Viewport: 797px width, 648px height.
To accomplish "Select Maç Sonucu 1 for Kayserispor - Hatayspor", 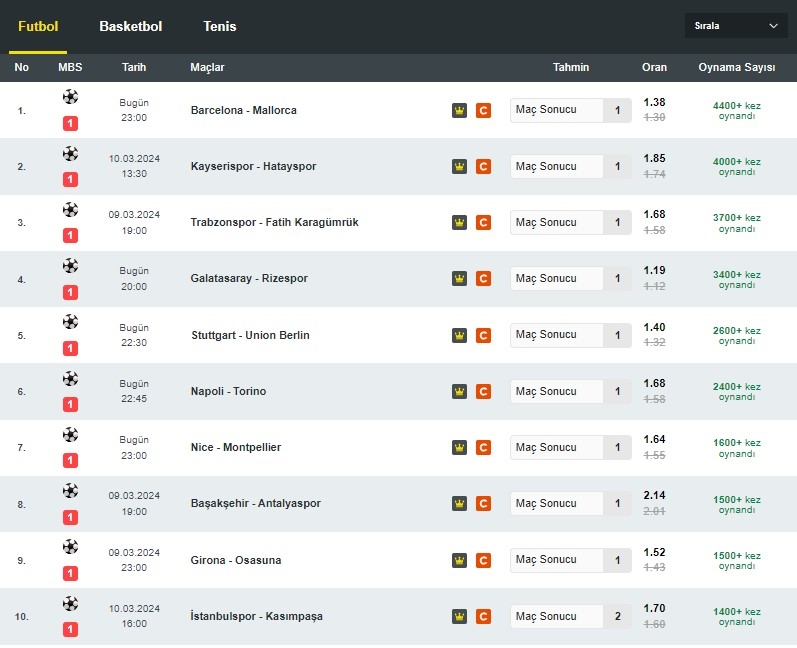I will click(570, 166).
